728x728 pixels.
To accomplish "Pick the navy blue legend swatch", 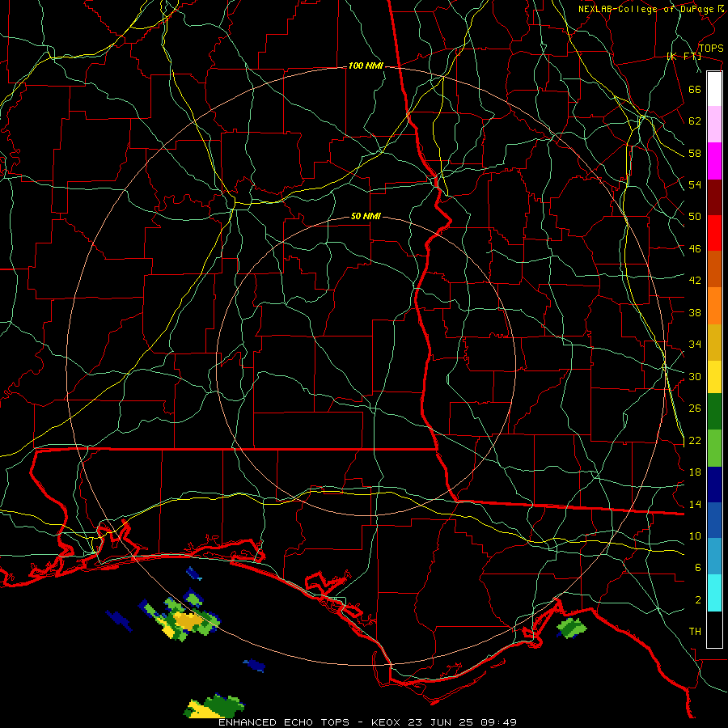I will [714, 485].
